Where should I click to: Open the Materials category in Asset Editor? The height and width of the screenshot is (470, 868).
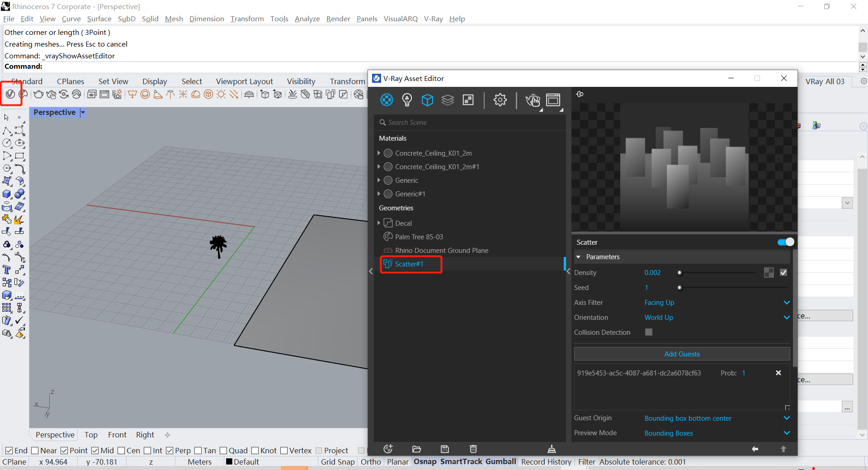tap(387, 100)
